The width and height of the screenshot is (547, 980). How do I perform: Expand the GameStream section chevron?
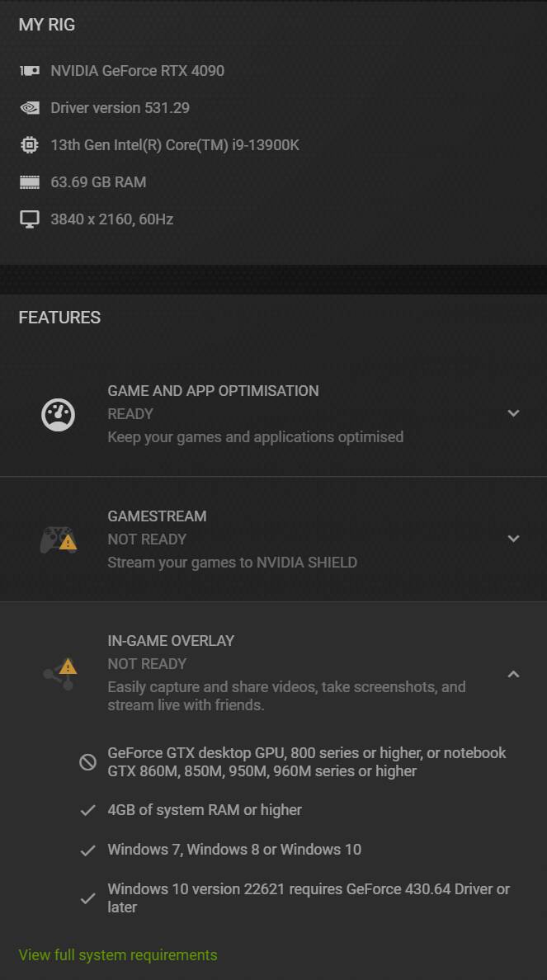point(513,538)
